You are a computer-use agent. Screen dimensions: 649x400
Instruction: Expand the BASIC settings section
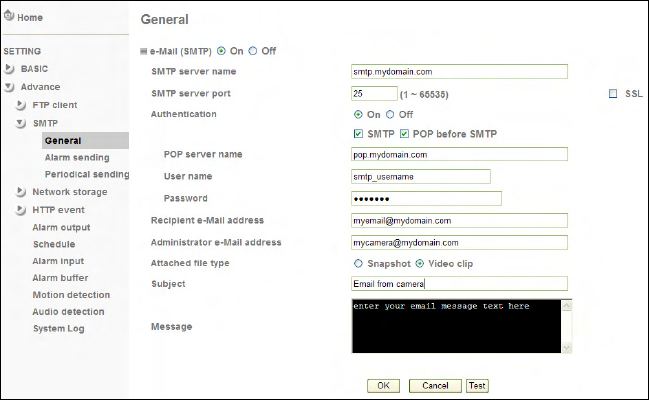pyautogui.click(x=9, y=69)
